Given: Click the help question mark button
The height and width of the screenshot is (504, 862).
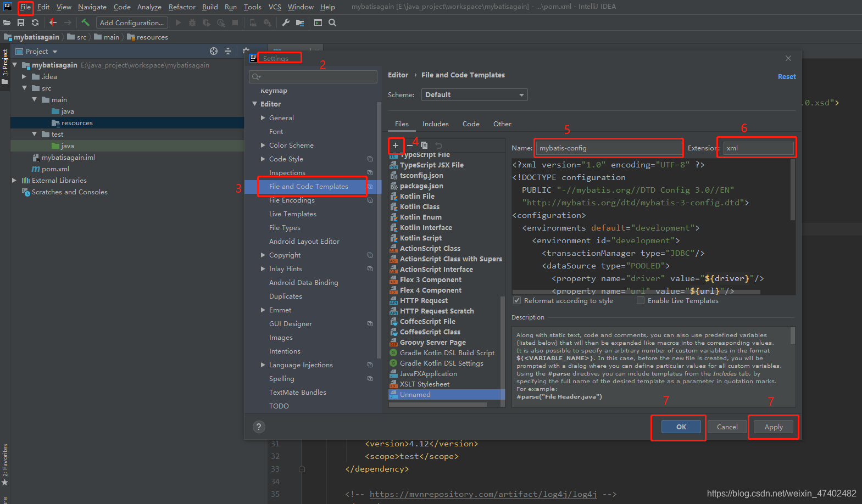Looking at the screenshot, I should tap(259, 427).
